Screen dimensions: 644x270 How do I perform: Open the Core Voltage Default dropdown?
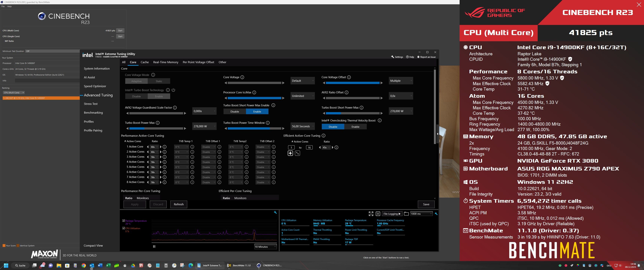(x=303, y=81)
